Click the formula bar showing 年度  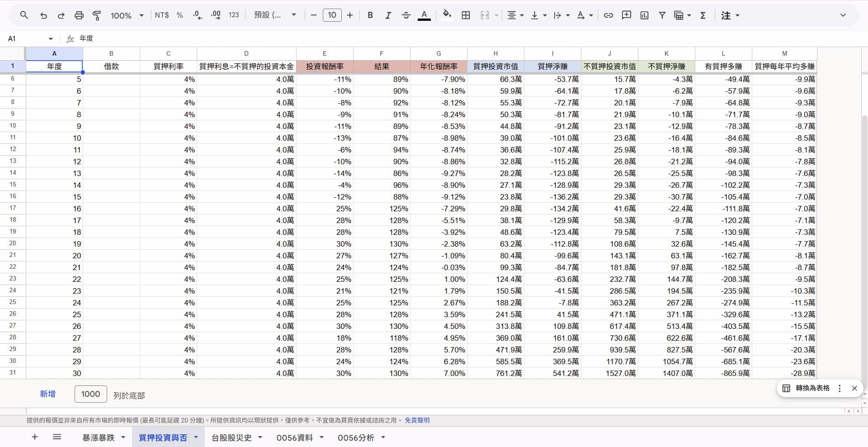(470, 39)
